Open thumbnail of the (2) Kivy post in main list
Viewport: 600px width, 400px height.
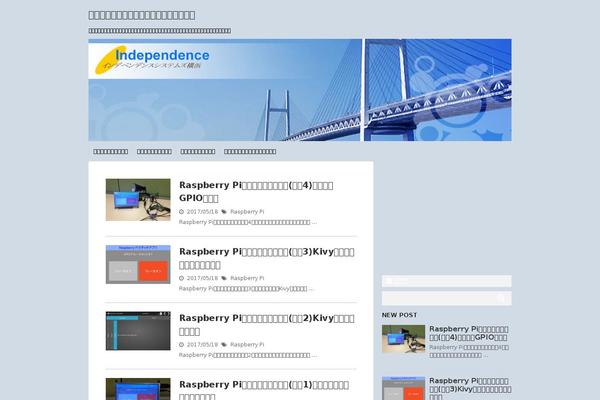click(138, 331)
